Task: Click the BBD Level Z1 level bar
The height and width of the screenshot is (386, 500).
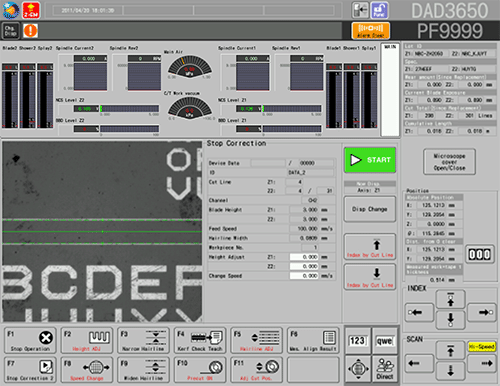Action: point(292,129)
